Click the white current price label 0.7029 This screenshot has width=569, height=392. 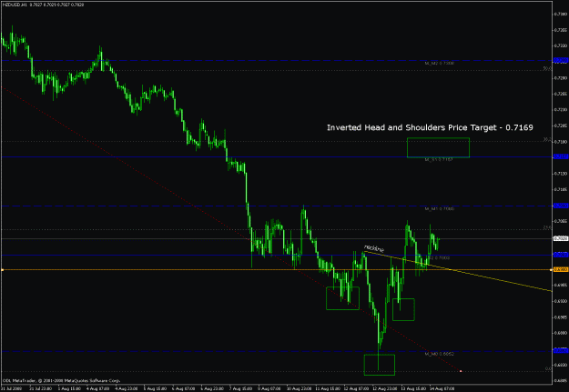(561, 238)
